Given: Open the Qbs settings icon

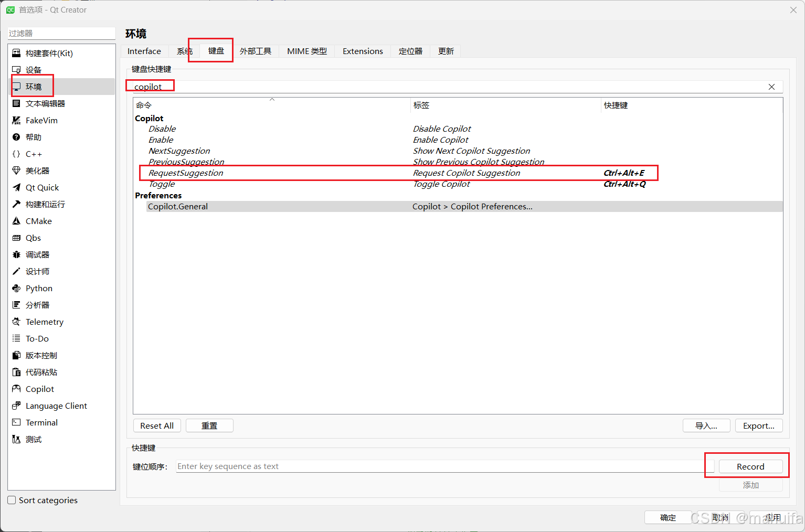Looking at the screenshot, I should point(16,238).
